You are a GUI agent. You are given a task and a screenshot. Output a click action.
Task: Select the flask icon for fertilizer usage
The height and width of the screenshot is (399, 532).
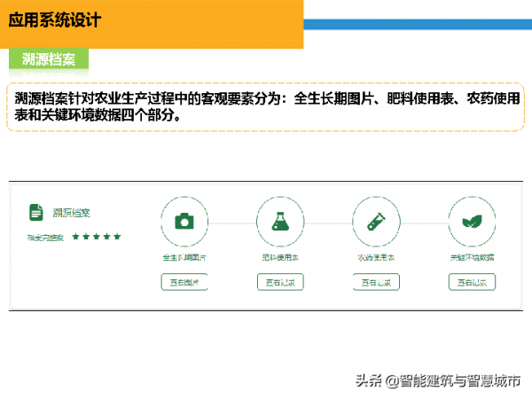click(x=280, y=222)
